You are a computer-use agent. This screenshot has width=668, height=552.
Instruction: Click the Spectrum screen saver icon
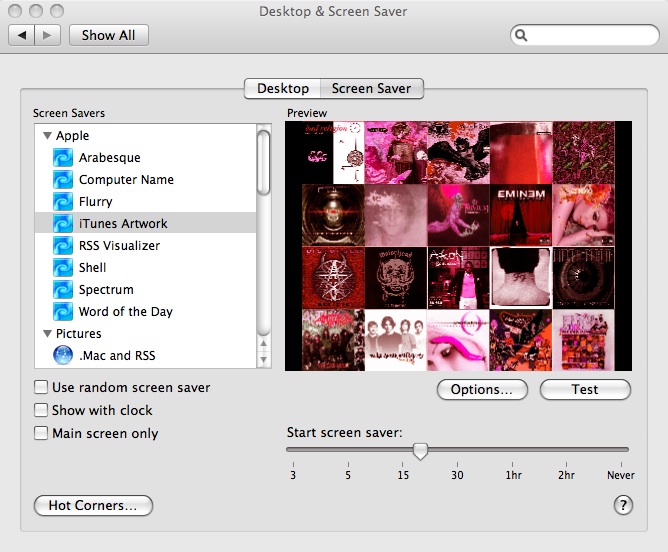63,290
